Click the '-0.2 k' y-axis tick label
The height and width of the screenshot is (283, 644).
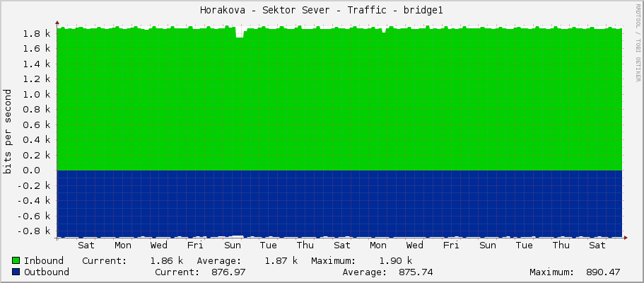[34, 185]
